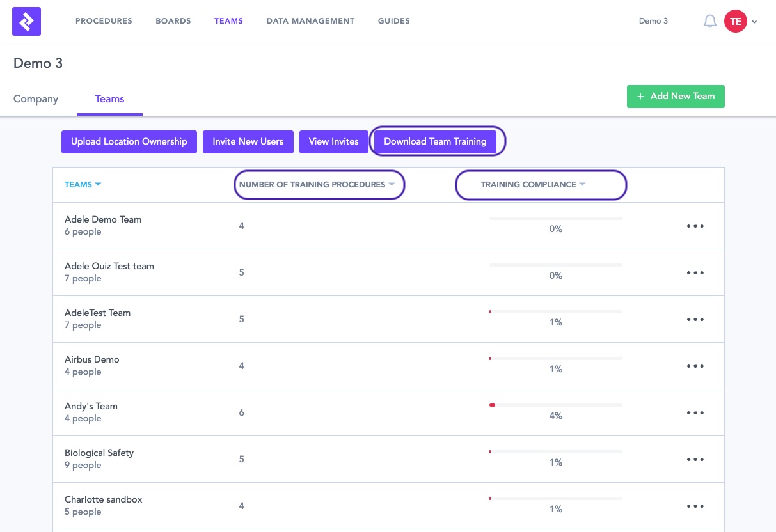776x532 pixels.
Task: Click Download Team Training button
Action: [435, 141]
